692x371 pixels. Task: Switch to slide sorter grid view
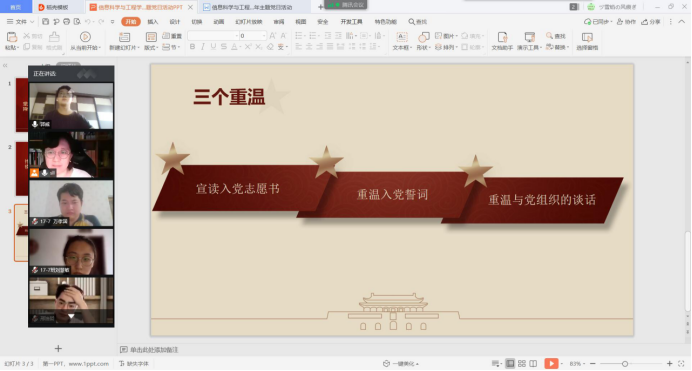(x=522, y=364)
